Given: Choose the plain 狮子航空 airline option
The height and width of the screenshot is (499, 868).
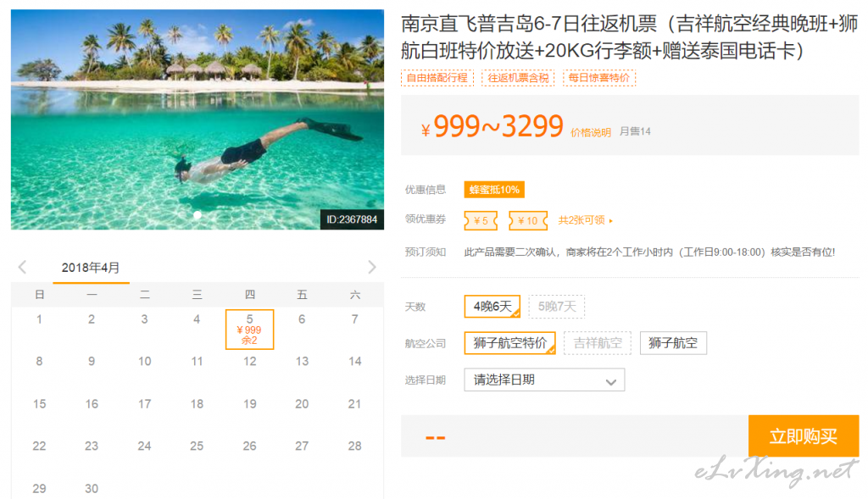Looking at the screenshot, I should [673, 343].
